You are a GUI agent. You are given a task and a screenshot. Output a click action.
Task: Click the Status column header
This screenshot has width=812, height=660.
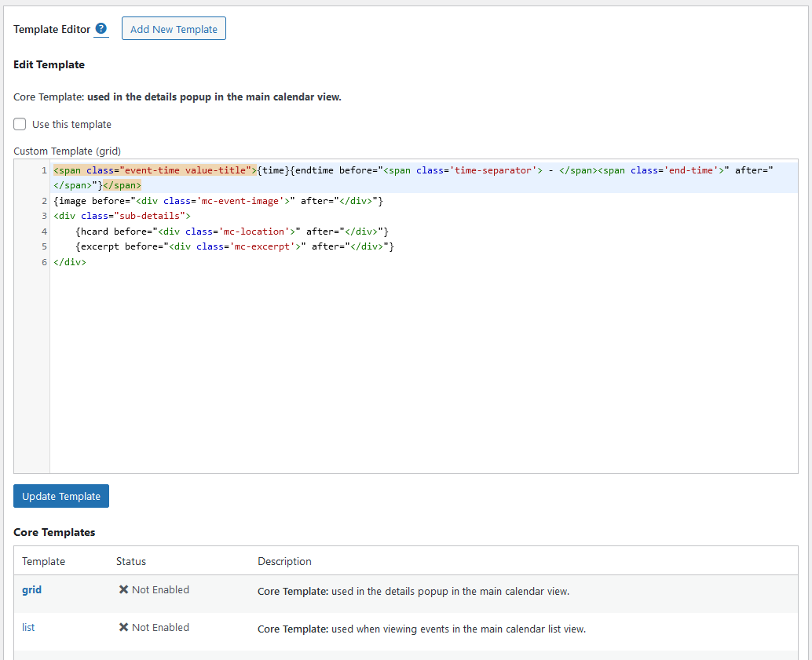(x=131, y=561)
